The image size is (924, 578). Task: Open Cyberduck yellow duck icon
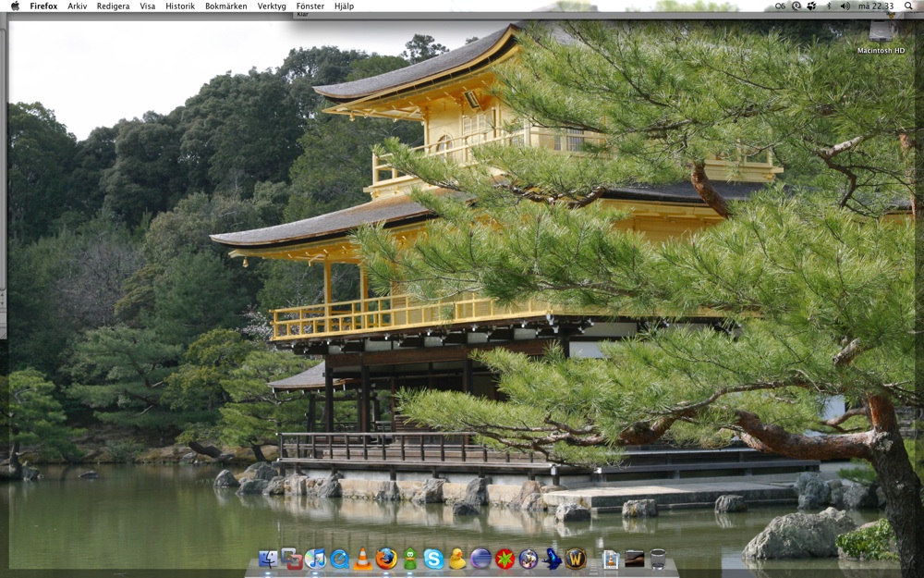tap(457, 558)
